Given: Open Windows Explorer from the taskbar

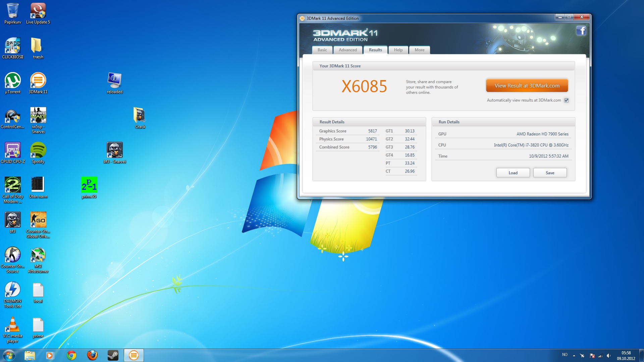Looking at the screenshot, I should (x=30, y=355).
